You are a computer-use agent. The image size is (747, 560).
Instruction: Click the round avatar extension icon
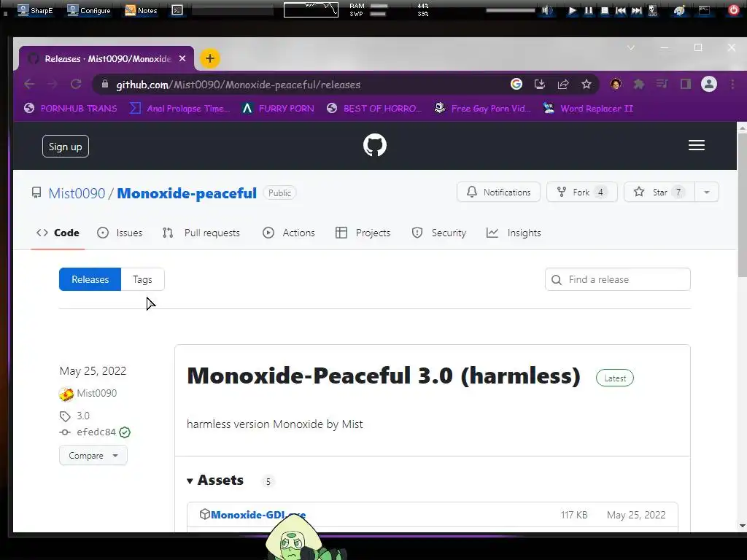pos(615,85)
